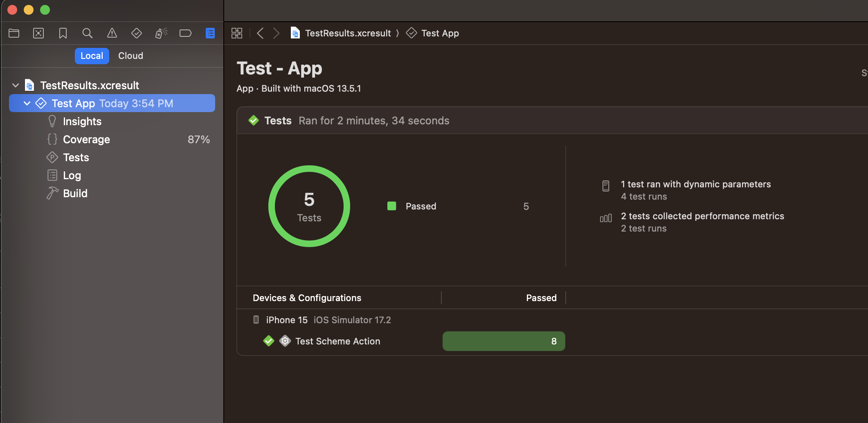Click the Tests diamond icon in sidebar

(52, 157)
